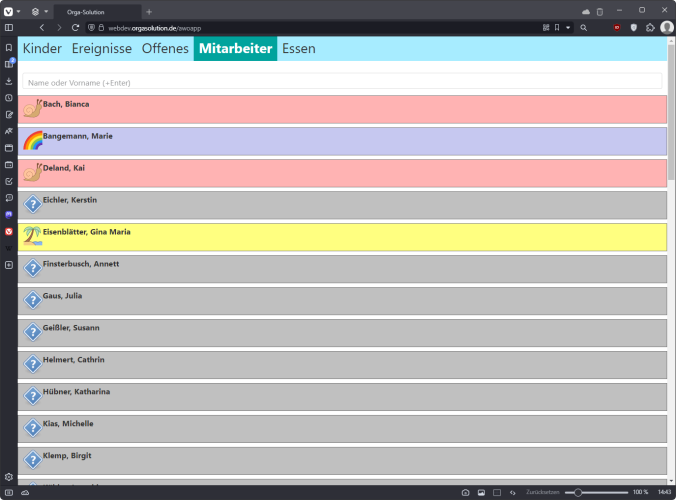This screenshot has height=500, width=676.
Task: Open employee Bach, Bianca
Action: 342,109
